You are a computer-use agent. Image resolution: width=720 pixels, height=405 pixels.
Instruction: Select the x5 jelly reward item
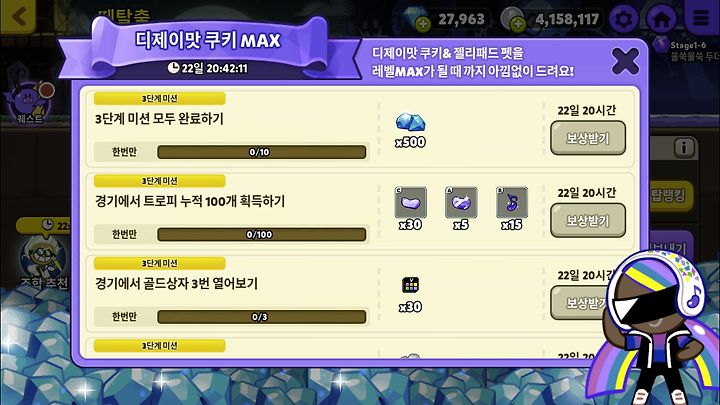coord(461,202)
